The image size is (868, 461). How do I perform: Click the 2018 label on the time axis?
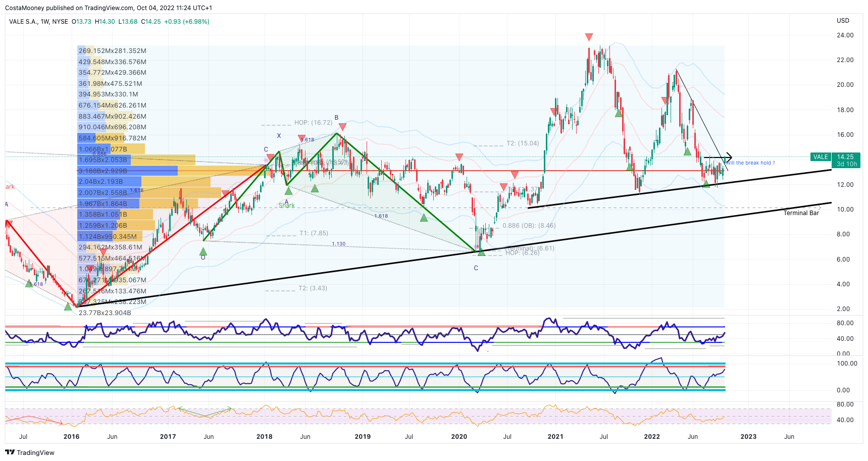pos(264,437)
